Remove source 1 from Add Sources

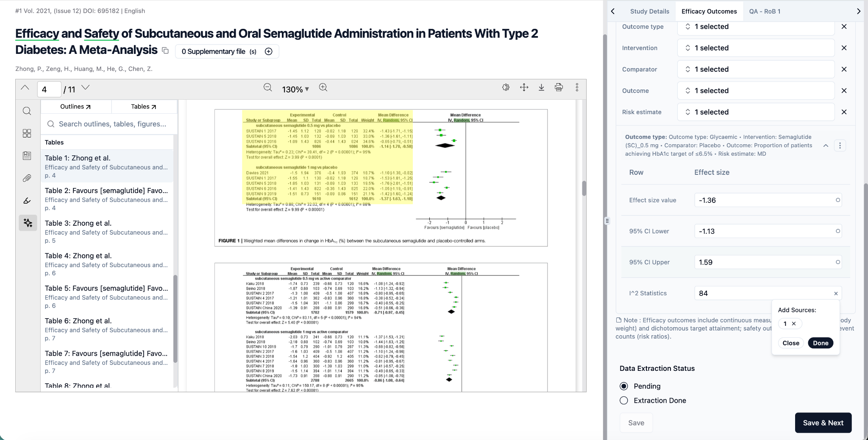[794, 324]
